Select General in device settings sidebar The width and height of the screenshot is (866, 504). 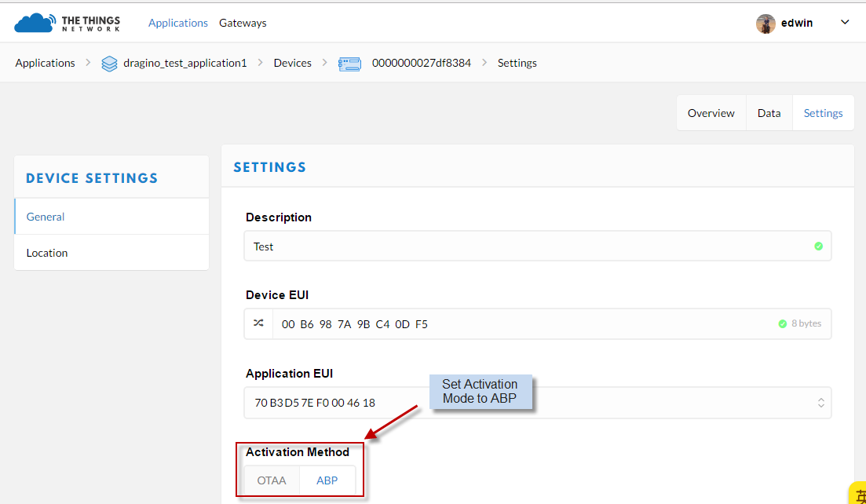coord(111,217)
